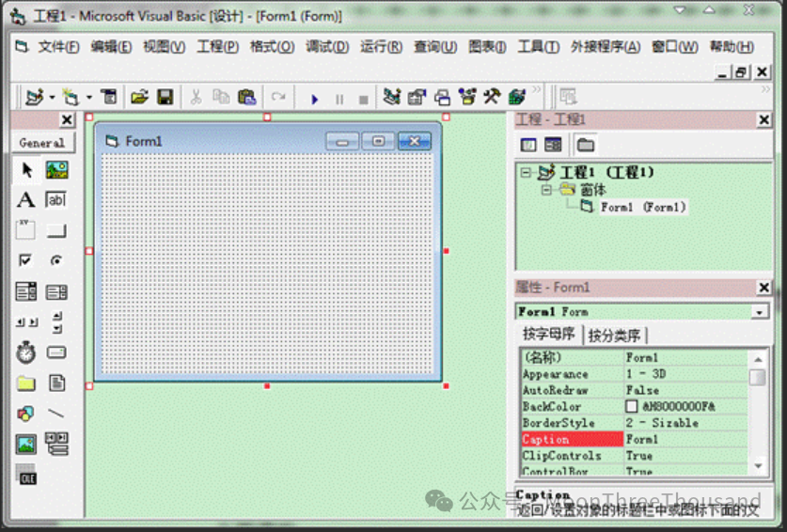Select the OptionButton control in the toolbox
This screenshot has height=532, width=787.
56,260
